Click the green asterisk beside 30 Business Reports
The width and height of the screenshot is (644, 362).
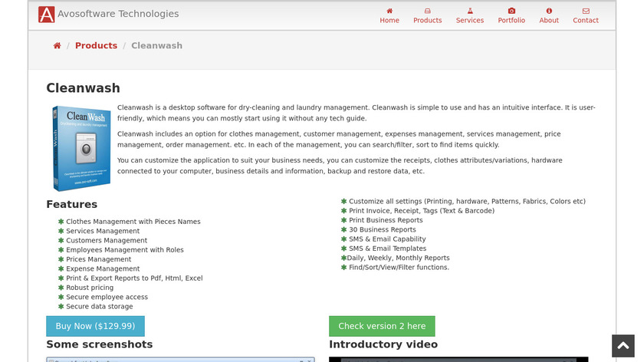343,229
